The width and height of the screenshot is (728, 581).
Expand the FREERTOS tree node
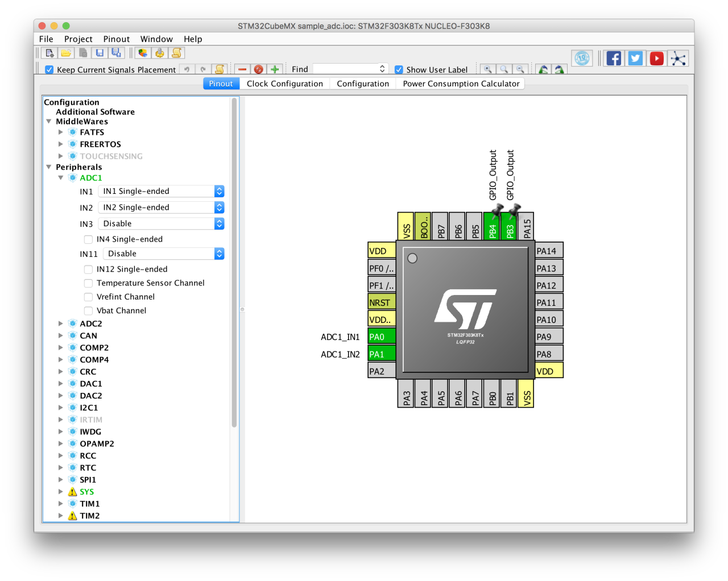click(x=60, y=144)
